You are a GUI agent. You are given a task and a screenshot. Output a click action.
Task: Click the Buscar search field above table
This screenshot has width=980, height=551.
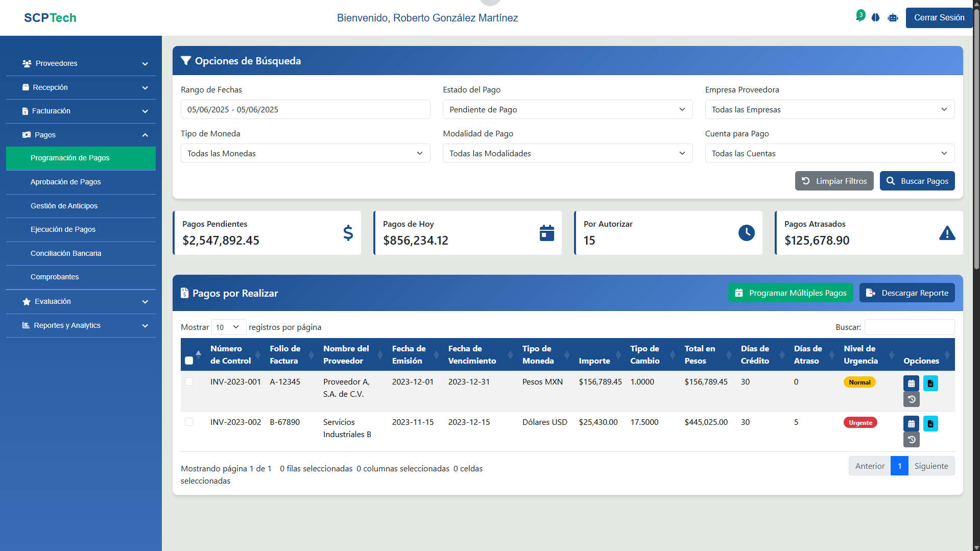point(910,327)
